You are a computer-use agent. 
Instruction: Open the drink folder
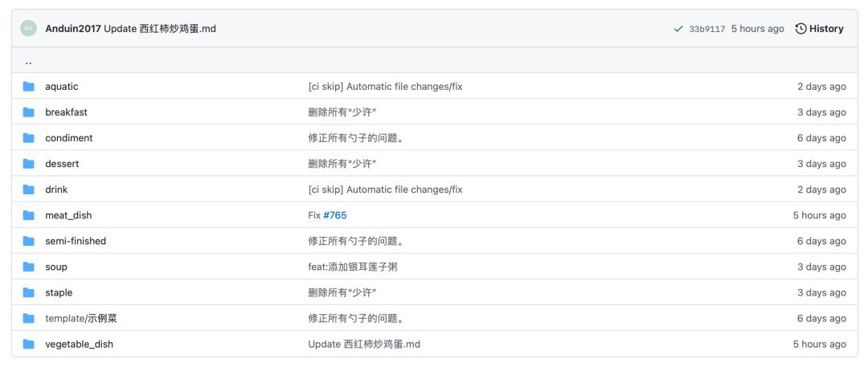click(x=56, y=190)
